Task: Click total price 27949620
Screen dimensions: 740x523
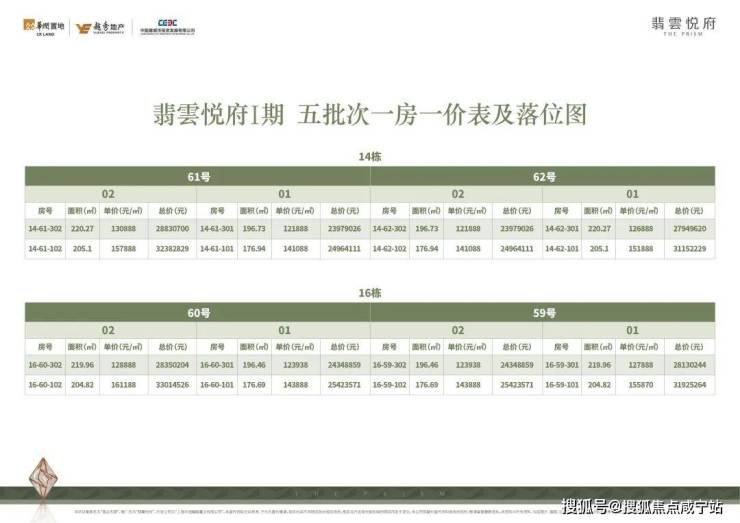Action: coord(690,228)
